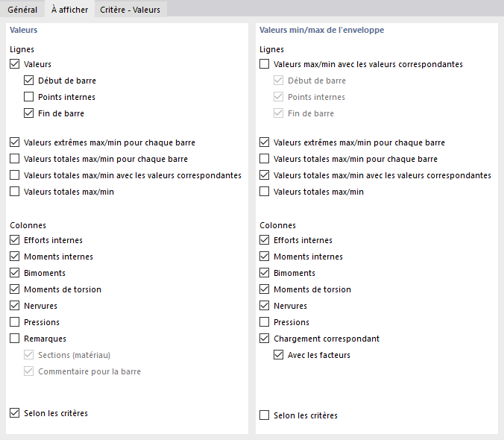Enable Pressions in left Colonnes section
Viewport: 504px width, 440px height.
point(15,322)
